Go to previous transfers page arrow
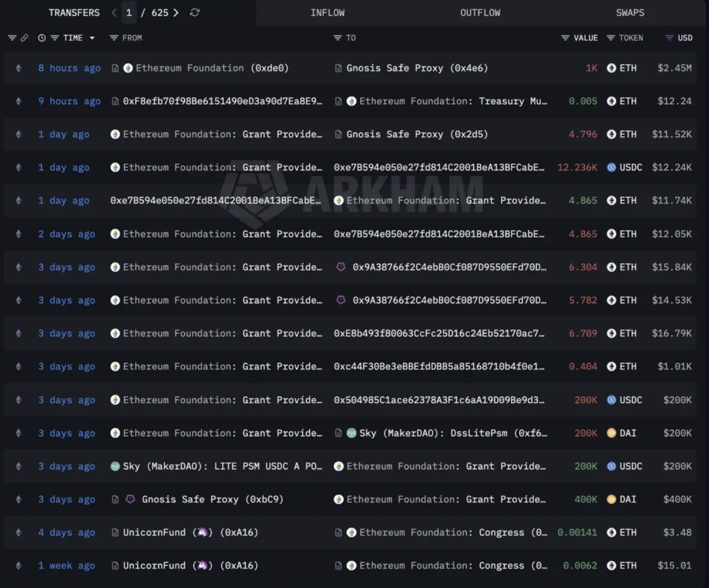Viewport: 709px width, 588px height. (114, 12)
